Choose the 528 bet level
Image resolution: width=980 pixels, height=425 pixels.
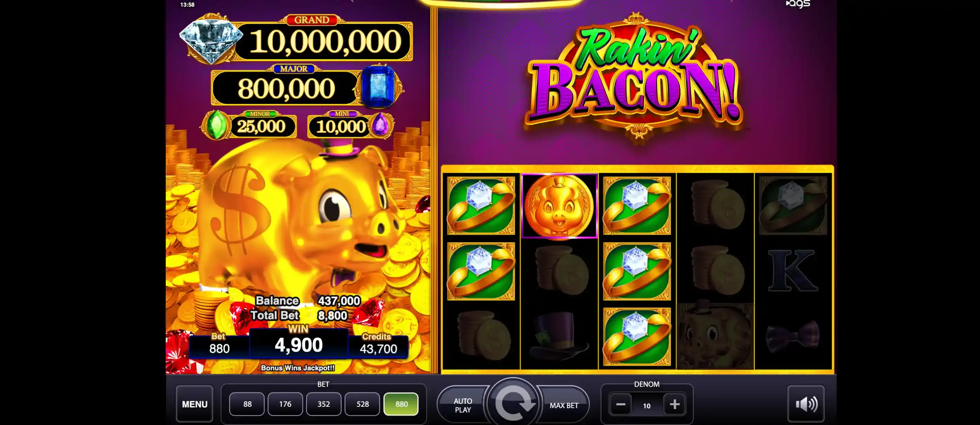click(x=362, y=404)
